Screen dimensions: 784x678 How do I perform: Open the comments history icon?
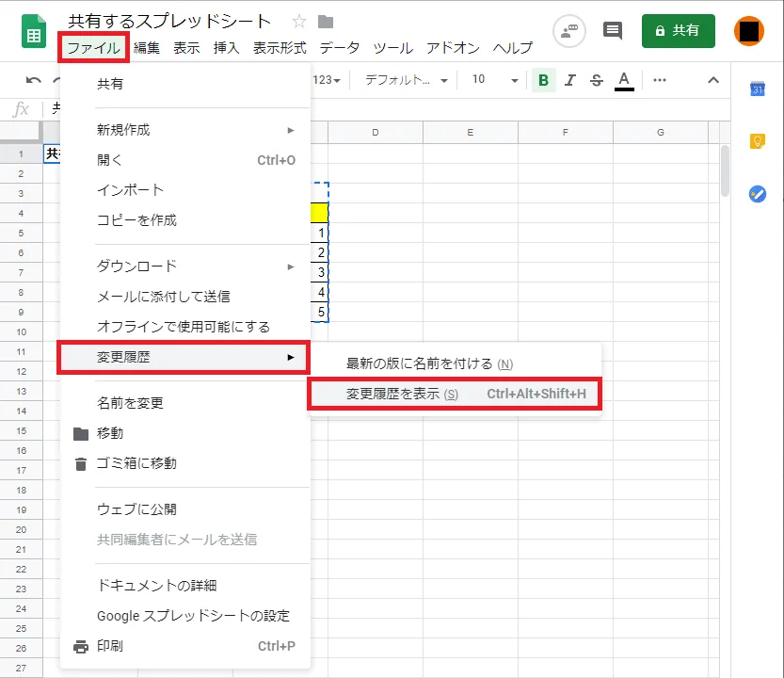613,31
